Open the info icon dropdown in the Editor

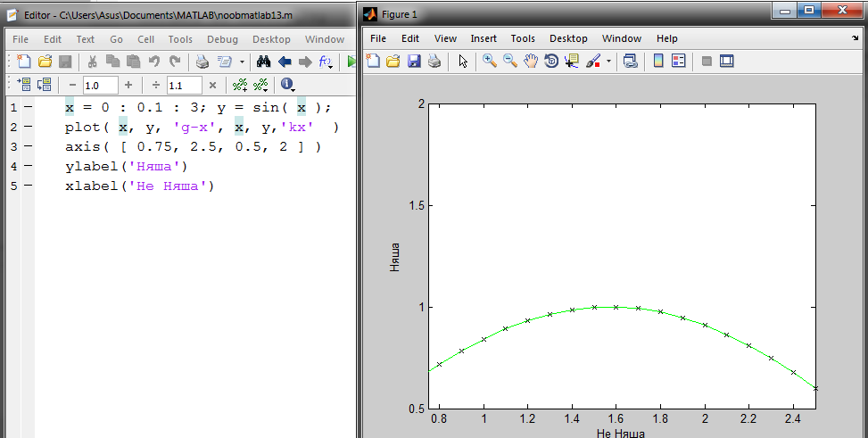(288, 85)
